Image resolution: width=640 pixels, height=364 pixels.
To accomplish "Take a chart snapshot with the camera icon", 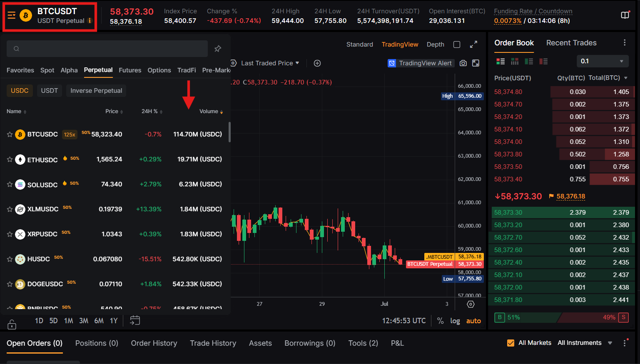I will (463, 63).
